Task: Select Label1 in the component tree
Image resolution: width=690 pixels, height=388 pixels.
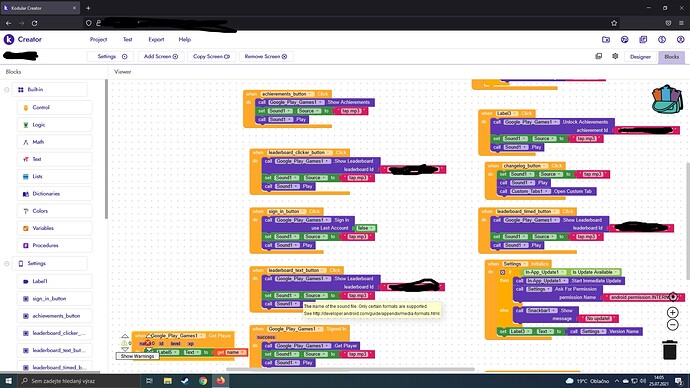Action: 55,282
